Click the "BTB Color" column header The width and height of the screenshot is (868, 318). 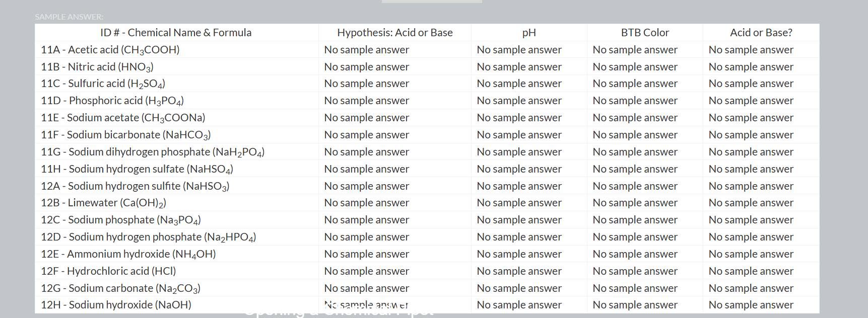[x=645, y=33]
